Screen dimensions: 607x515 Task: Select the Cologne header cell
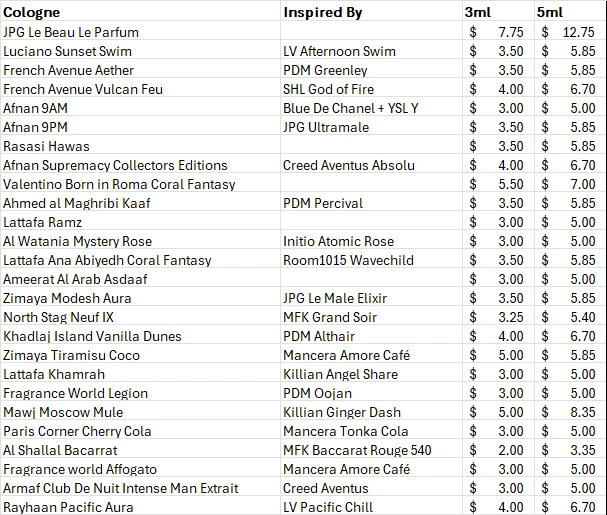[141, 12]
